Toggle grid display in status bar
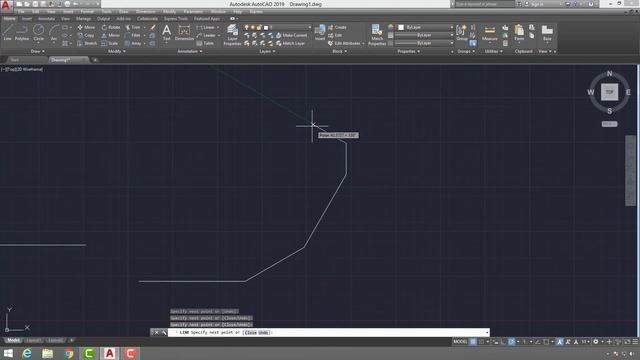 (473, 342)
